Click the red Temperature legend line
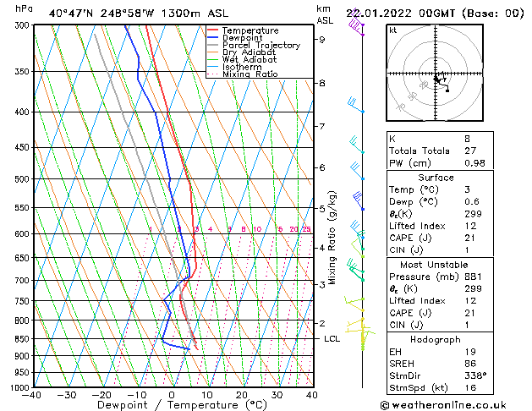Screen dimensions: 532x411 212,30
